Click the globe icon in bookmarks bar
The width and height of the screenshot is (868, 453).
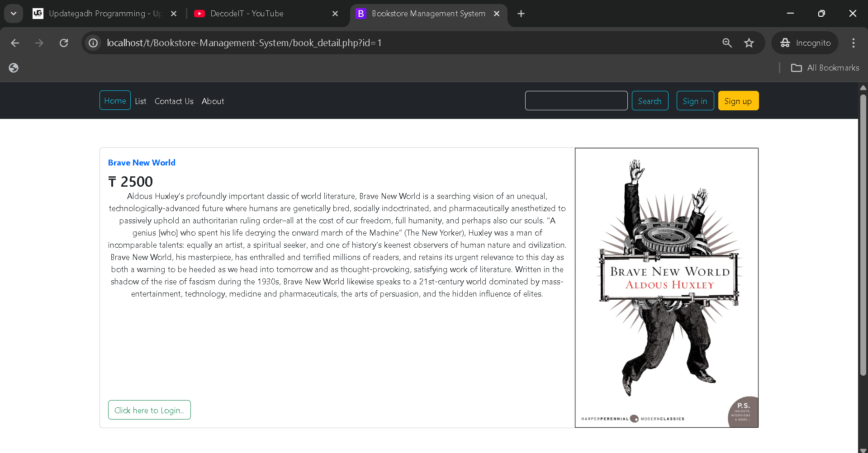tap(14, 68)
